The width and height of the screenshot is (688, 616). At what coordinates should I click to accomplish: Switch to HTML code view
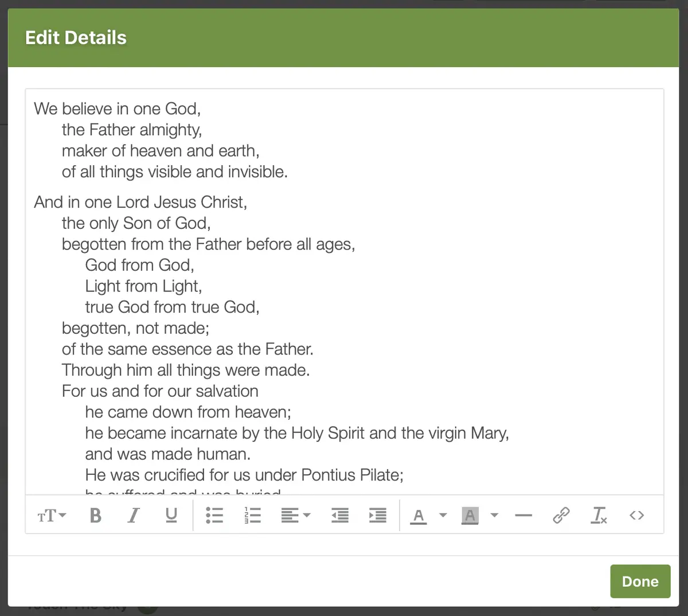[637, 516]
